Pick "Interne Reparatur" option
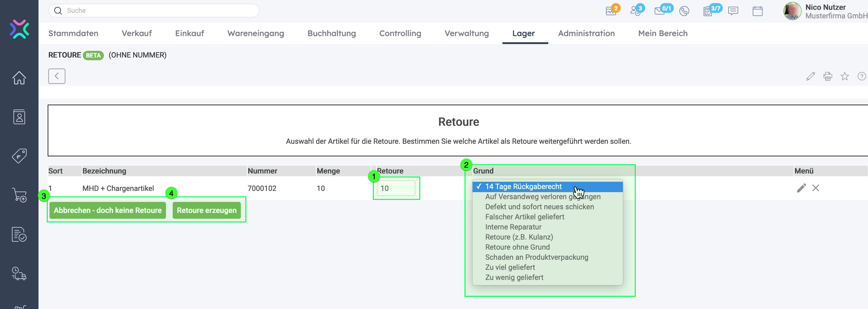868x309 pixels. click(513, 227)
